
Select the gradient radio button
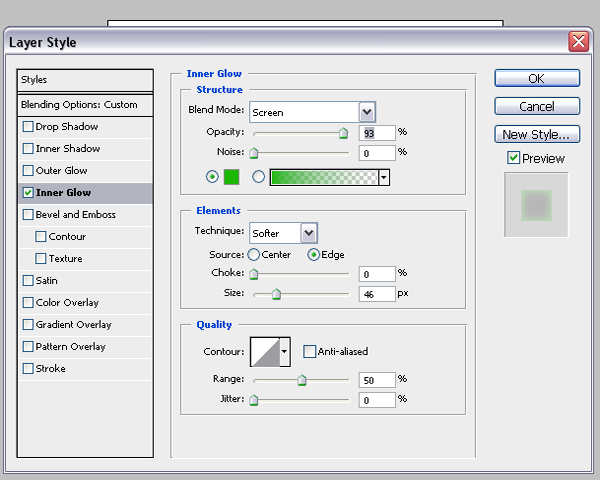tap(258, 177)
